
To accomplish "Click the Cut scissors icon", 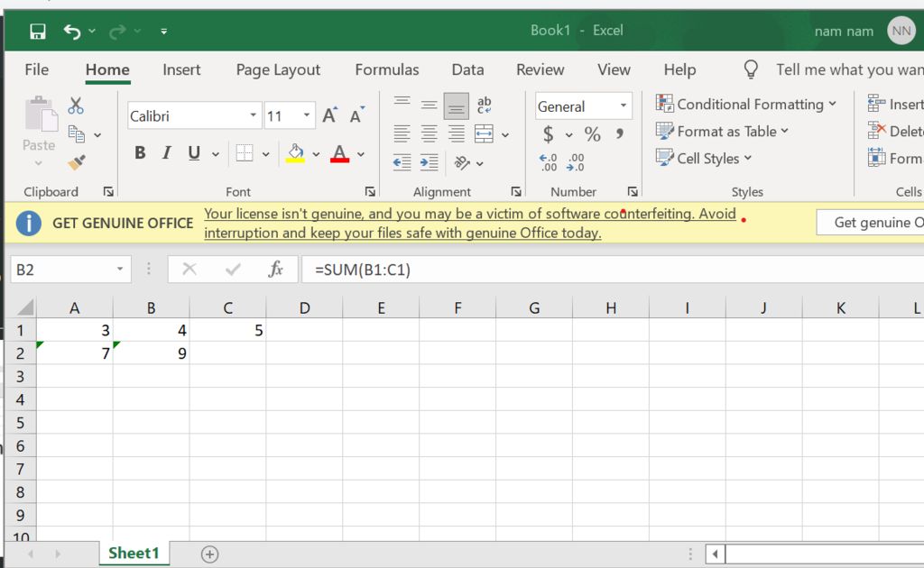I will point(76,106).
